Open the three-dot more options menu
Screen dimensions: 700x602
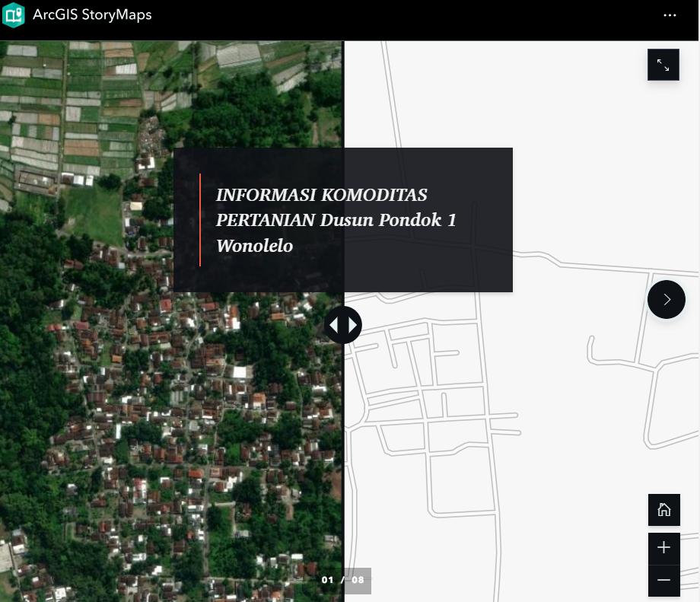point(670,15)
